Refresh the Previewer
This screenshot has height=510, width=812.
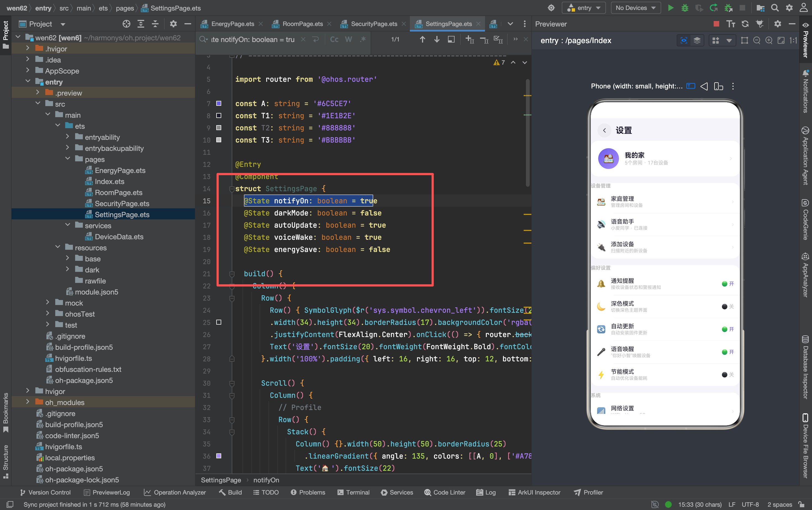coord(745,23)
